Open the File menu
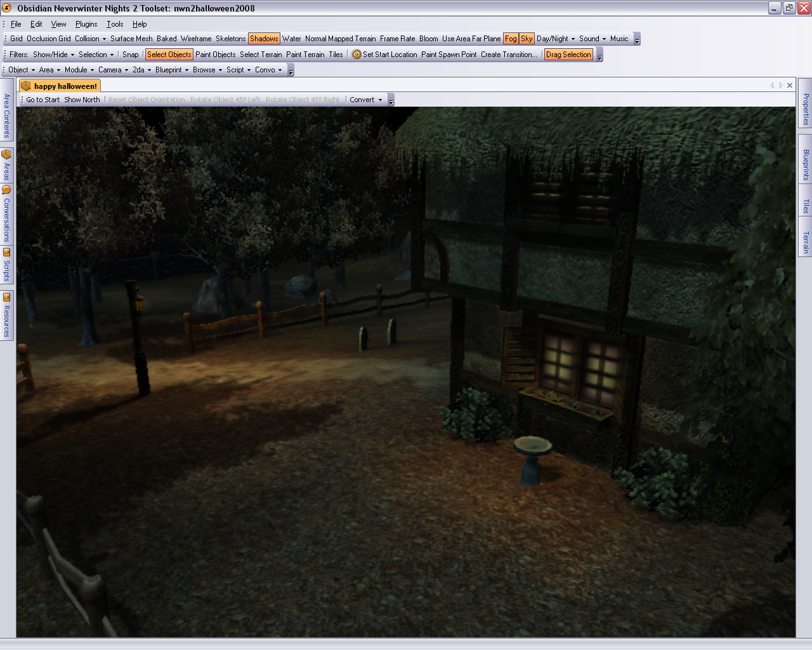 [16, 24]
